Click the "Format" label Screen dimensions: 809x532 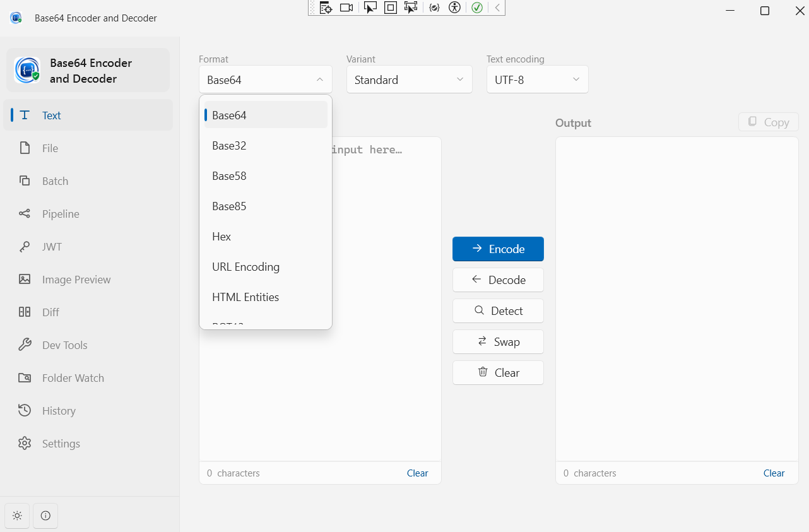[x=213, y=59]
